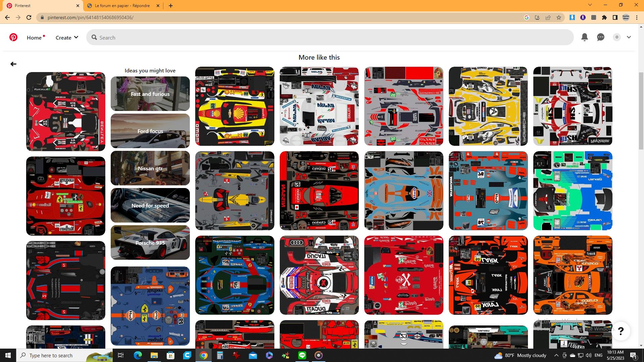This screenshot has height=362, width=644.
Task: Click the help question mark button
Action: click(x=621, y=331)
